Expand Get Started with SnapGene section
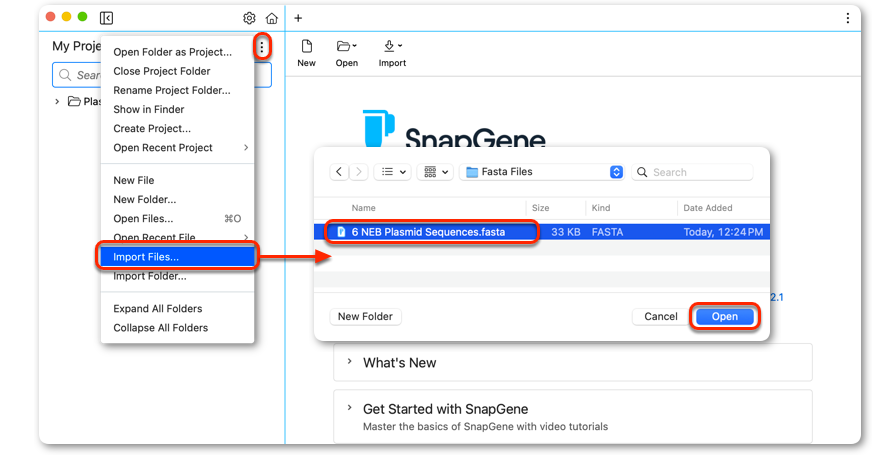The height and width of the screenshot is (455, 872). (x=349, y=408)
